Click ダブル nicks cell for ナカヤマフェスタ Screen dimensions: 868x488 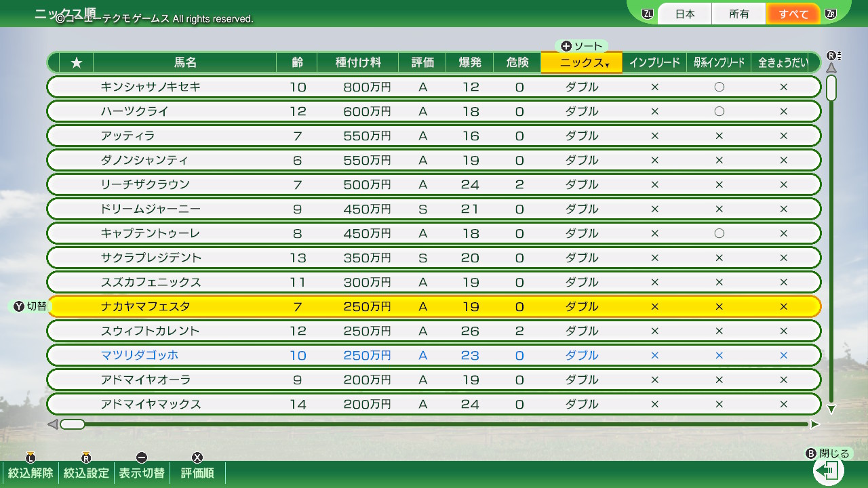(581, 306)
